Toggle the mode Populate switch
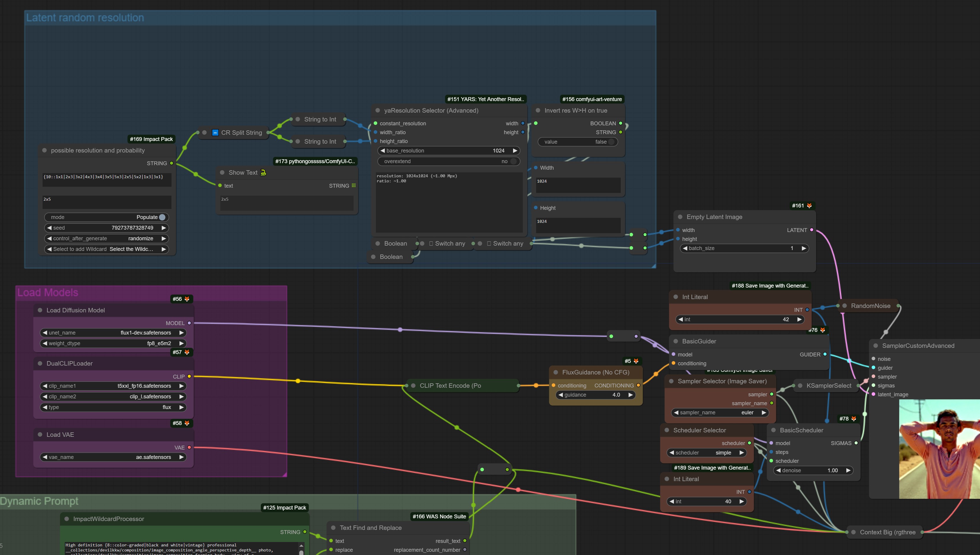The height and width of the screenshot is (555, 980). pos(162,217)
